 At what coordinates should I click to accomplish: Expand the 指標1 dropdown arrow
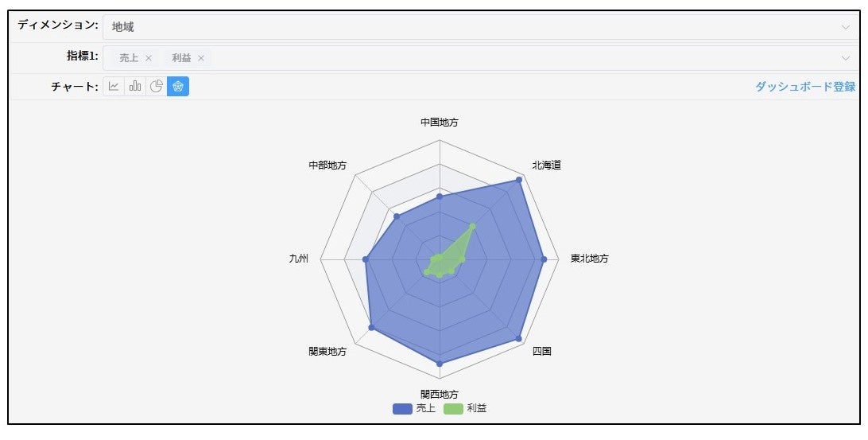846,58
